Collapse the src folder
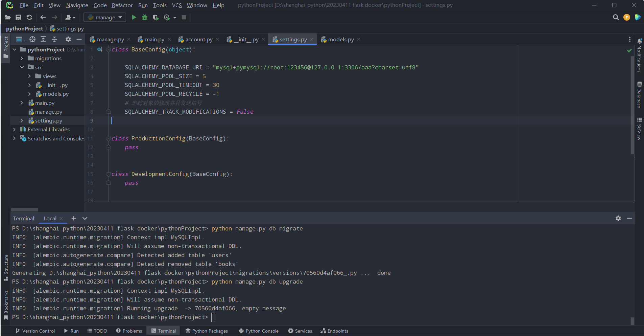The image size is (644, 336). click(22, 67)
